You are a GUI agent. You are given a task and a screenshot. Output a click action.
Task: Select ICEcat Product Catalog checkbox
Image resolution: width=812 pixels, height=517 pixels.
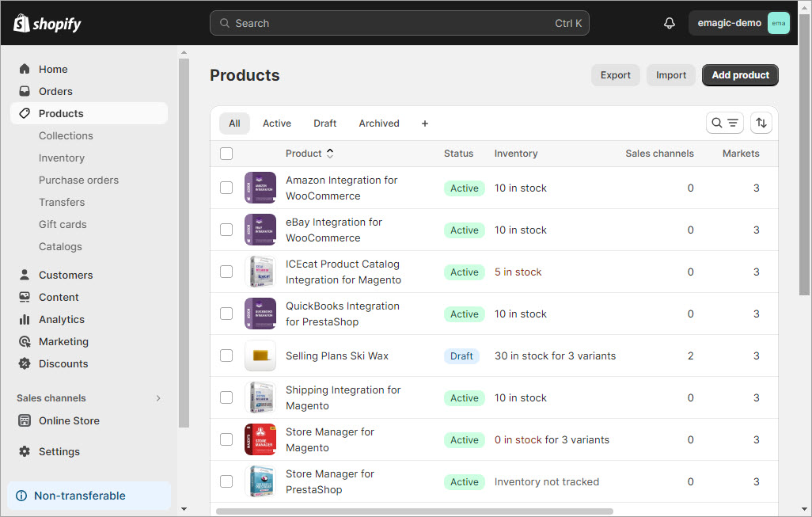click(226, 272)
